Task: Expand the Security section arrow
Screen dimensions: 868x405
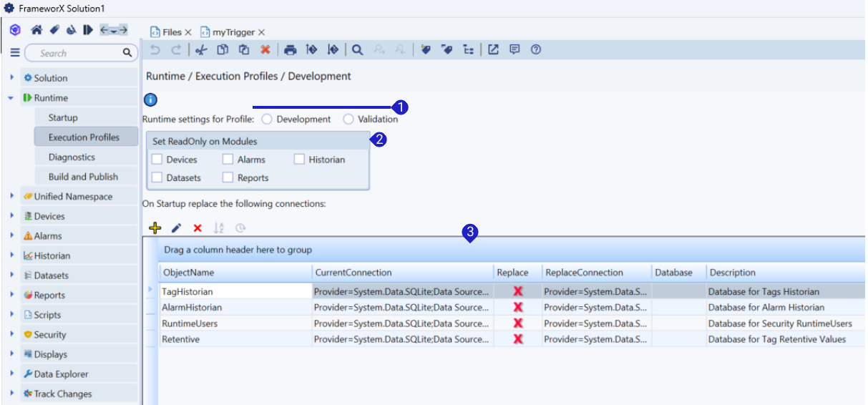Action: click(11, 334)
